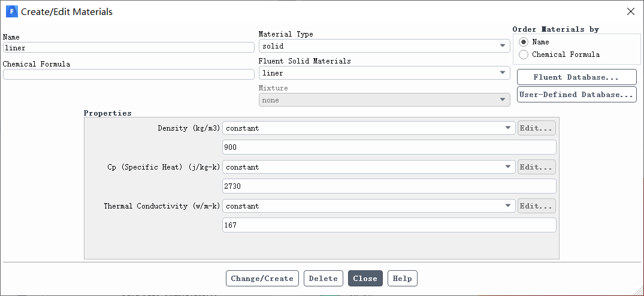Image resolution: width=644 pixels, height=296 pixels.
Task: Expand the Fluent Solid Materials dropdown
Action: [385, 73]
